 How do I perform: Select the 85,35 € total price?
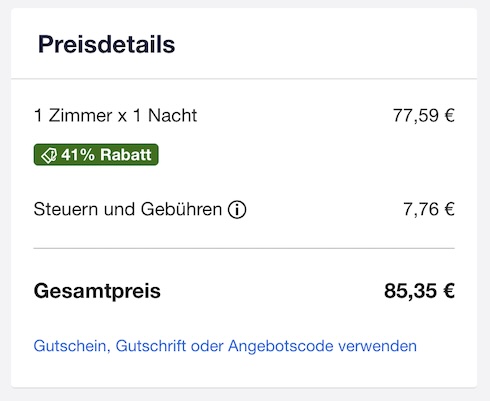pos(419,291)
